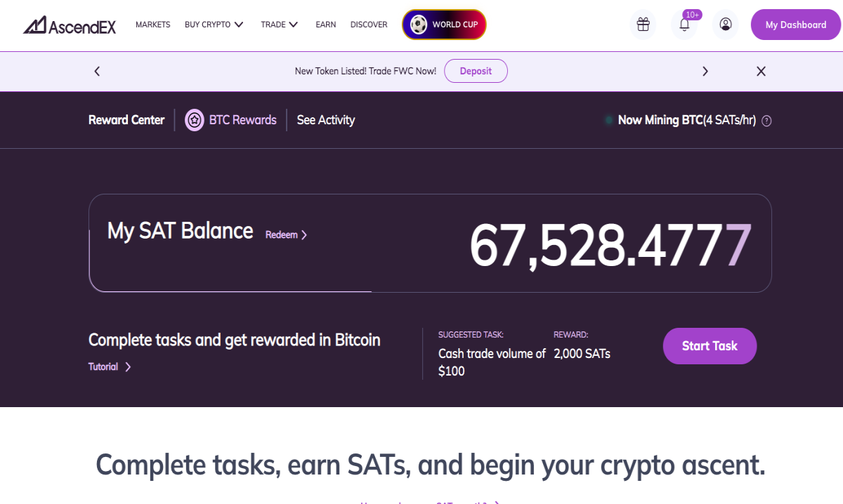Viewport: 843px width, 504px height.
Task: Open the user profile icon
Action: 726,25
